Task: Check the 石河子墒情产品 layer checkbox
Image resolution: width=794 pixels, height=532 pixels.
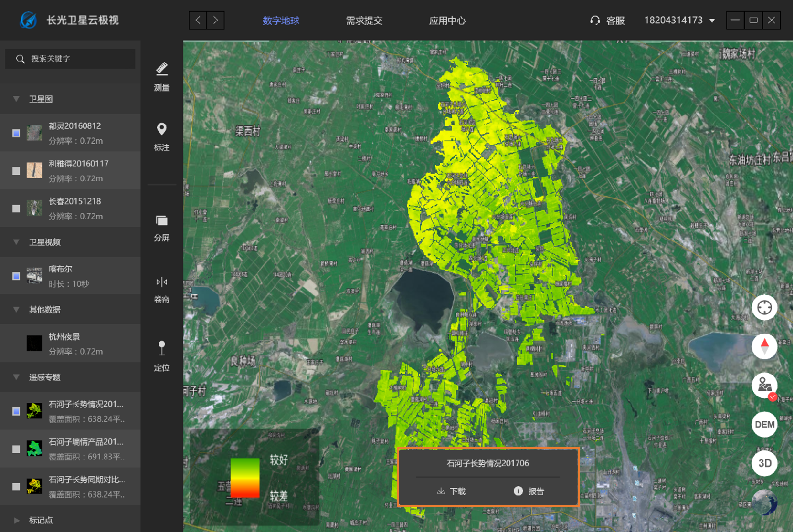Action: tap(16, 449)
